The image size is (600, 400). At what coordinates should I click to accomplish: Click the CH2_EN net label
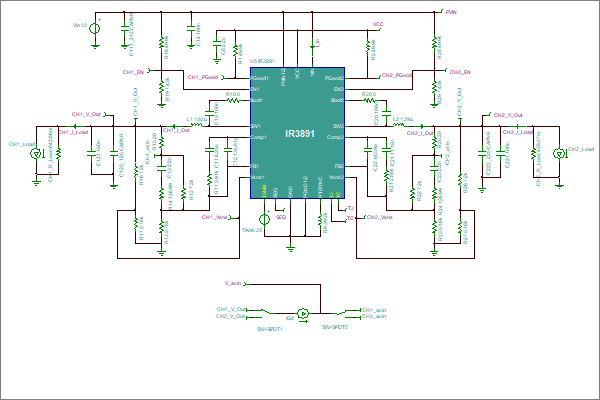(x=460, y=72)
